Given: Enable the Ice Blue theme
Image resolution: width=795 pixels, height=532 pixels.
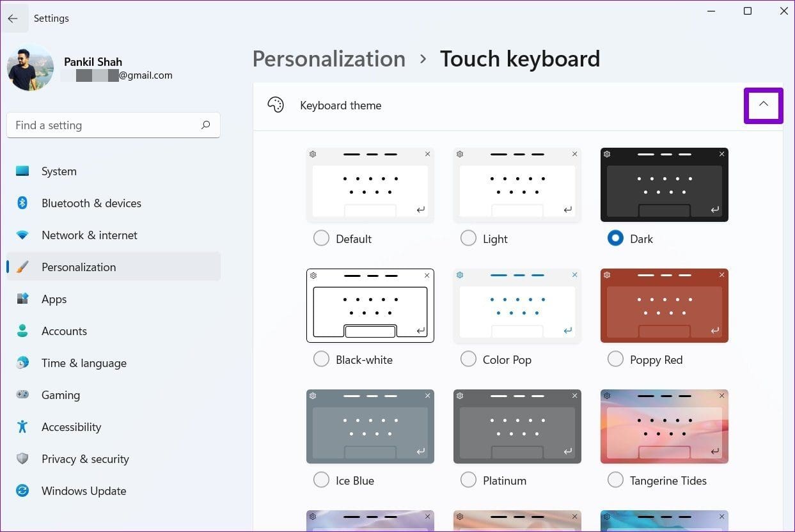Looking at the screenshot, I should [x=321, y=479].
